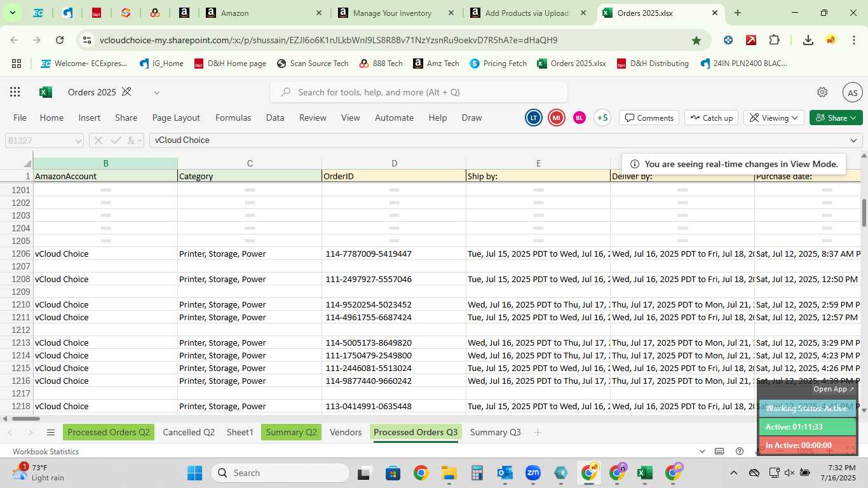Viewport: 868px width, 488px height.
Task: Open the Automate ribbon tab
Action: point(395,118)
